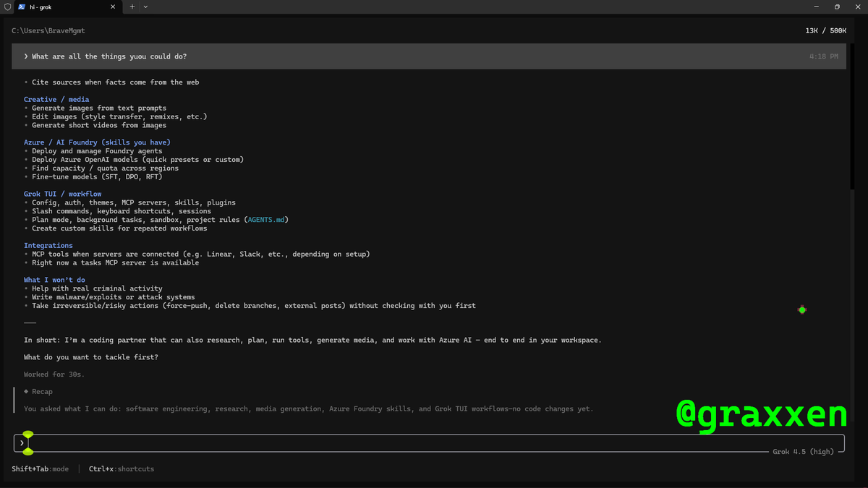Click 'Help with real criminal activity' line
This screenshot has width=868, height=488.
tap(97, 288)
